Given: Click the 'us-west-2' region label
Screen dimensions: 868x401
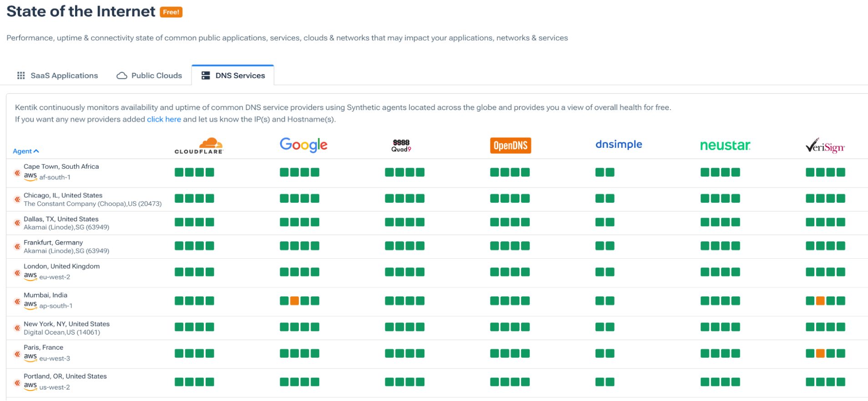Looking at the screenshot, I should pyautogui.click(x=55, y=387).
